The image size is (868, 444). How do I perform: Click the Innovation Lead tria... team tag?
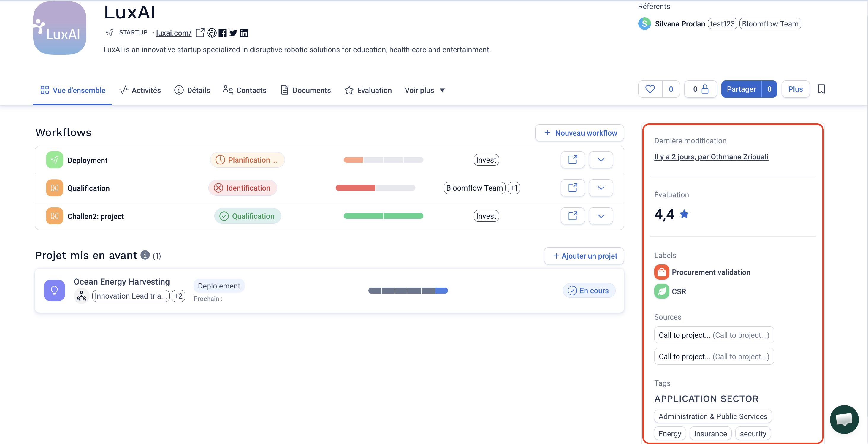point(131,296)
